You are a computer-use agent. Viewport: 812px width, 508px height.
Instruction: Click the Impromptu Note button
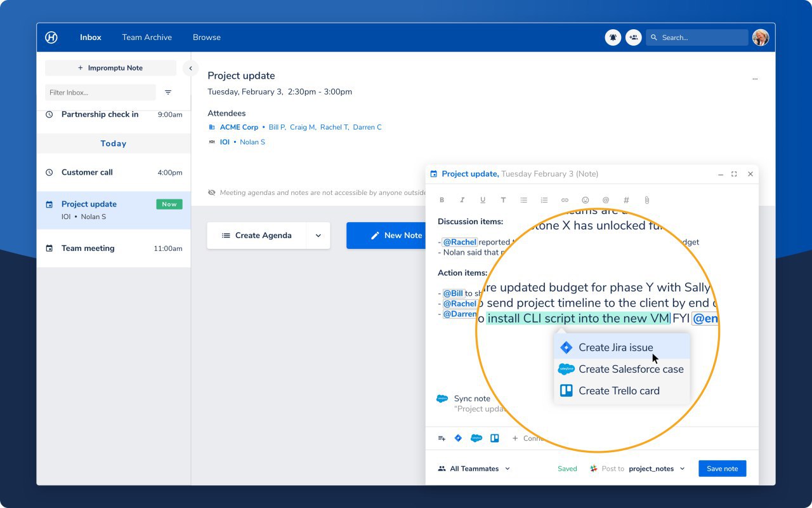point(110,68)
